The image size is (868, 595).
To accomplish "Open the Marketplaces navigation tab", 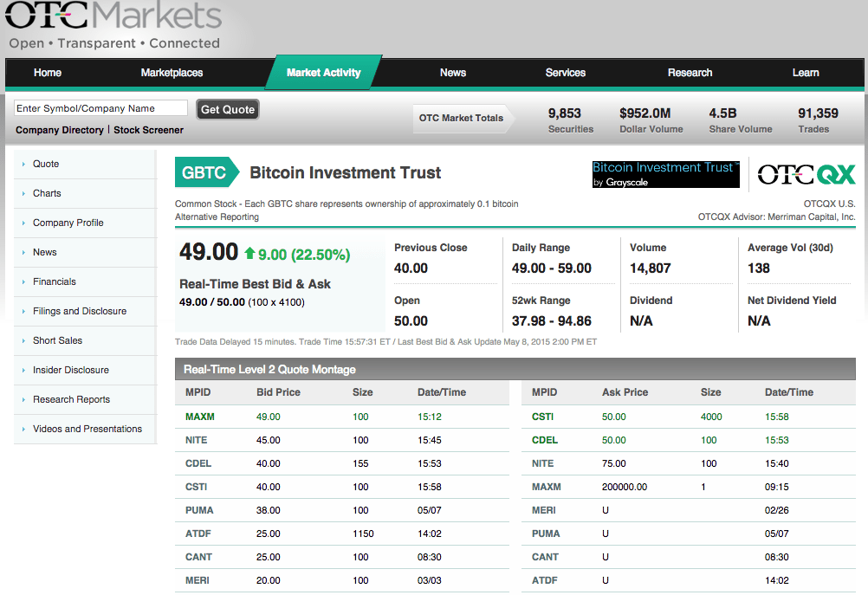I will pos(172,73).
